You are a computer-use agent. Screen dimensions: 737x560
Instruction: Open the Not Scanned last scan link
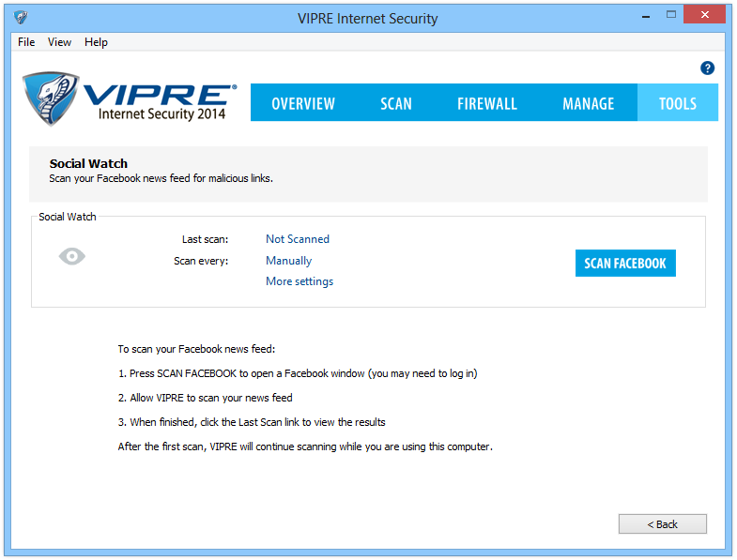click(x=298, y=239)
